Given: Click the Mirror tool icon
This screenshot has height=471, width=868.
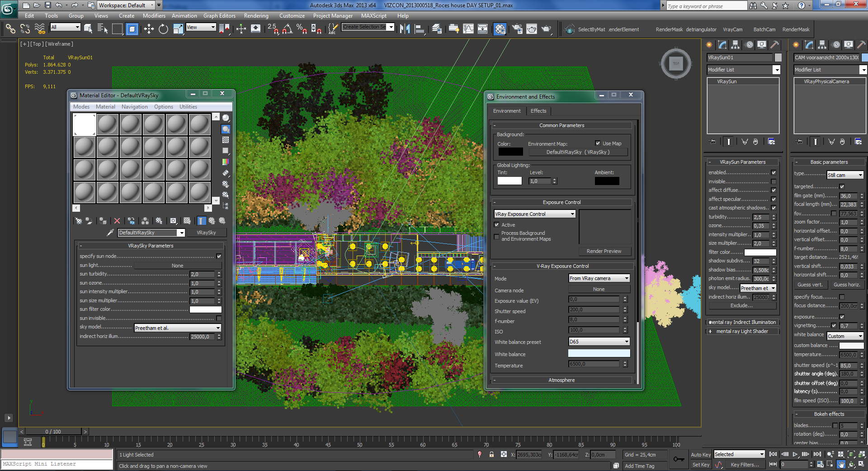Looking at the screenshot, I should 405,29.
